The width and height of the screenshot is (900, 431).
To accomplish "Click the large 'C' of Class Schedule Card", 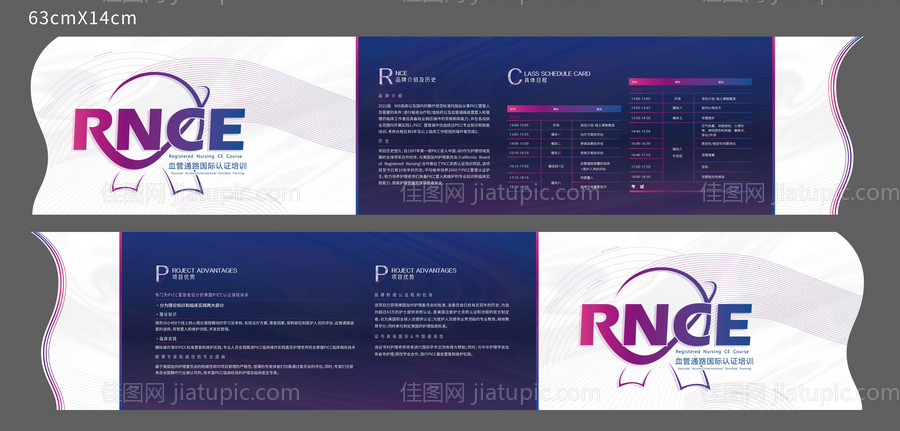I will click(x=514, y=77).
